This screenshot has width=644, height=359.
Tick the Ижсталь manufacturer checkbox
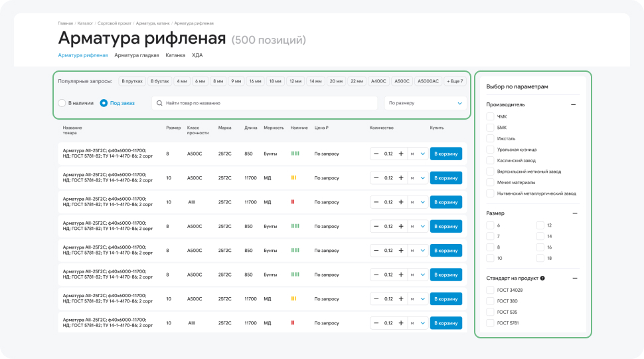click(490, 138)
